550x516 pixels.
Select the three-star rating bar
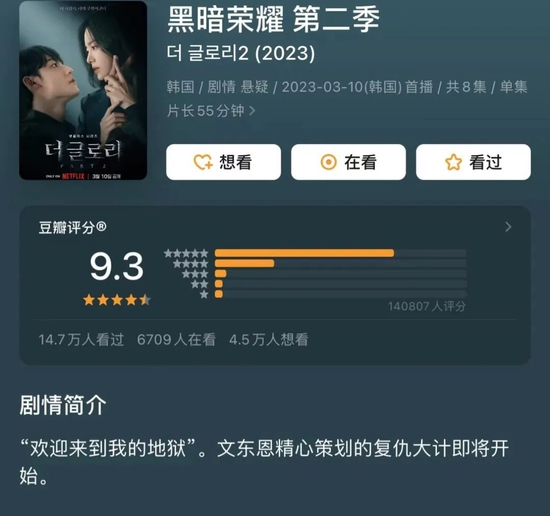[341, 274]
